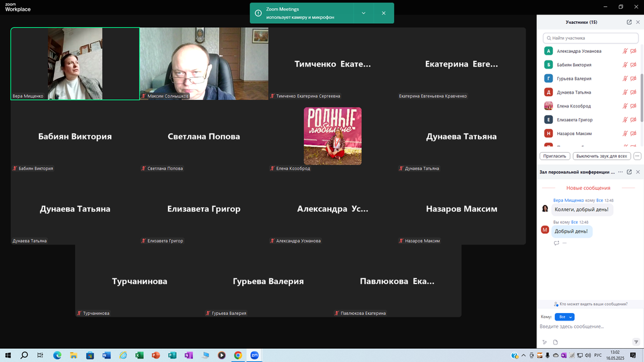The height and width of the screenshot is (362, 644).
Task: Toggle microphone for Гурьева Валерия in list
Action: [x=625, y=79]
